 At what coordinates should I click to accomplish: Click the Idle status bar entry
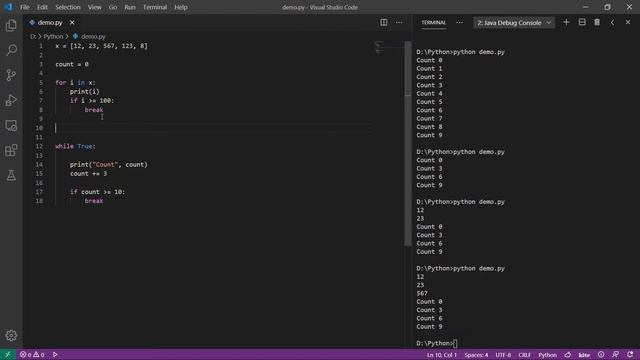(584, 355)
